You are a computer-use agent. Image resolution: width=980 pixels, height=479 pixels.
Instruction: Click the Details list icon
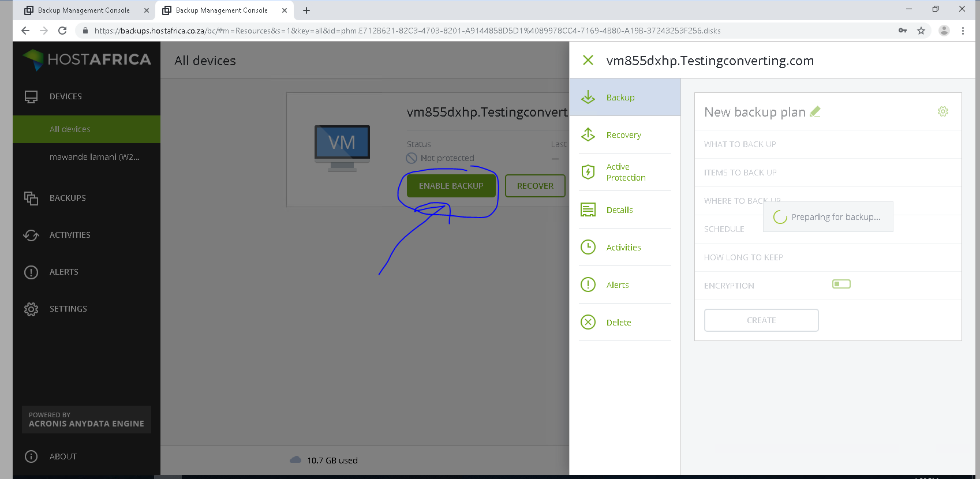(588, 209)
